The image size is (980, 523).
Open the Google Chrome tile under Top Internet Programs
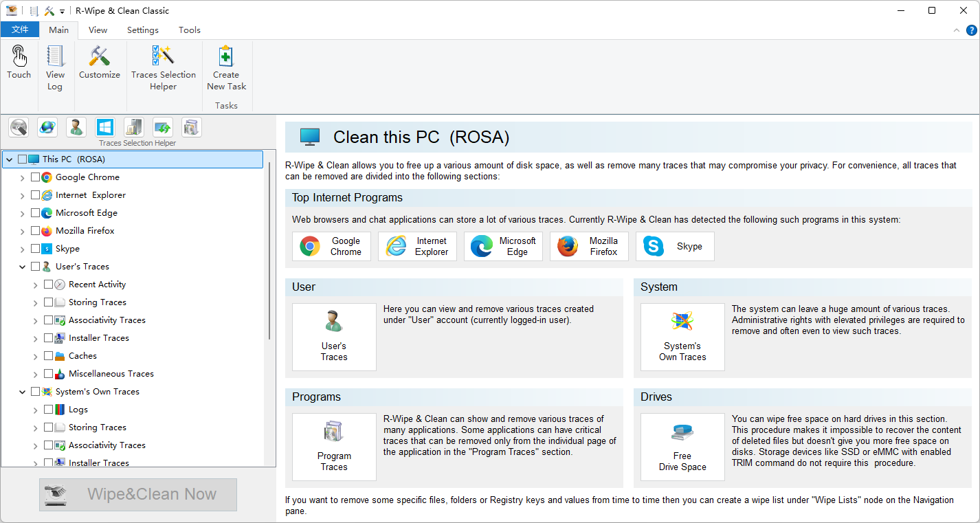pyautogui.click(x=331, y=246)
